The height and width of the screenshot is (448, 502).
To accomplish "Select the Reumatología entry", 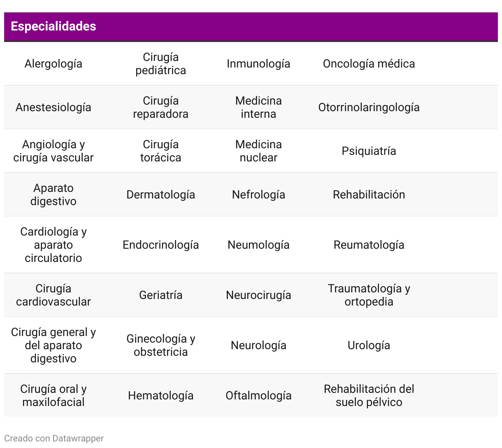I will 369,245.
